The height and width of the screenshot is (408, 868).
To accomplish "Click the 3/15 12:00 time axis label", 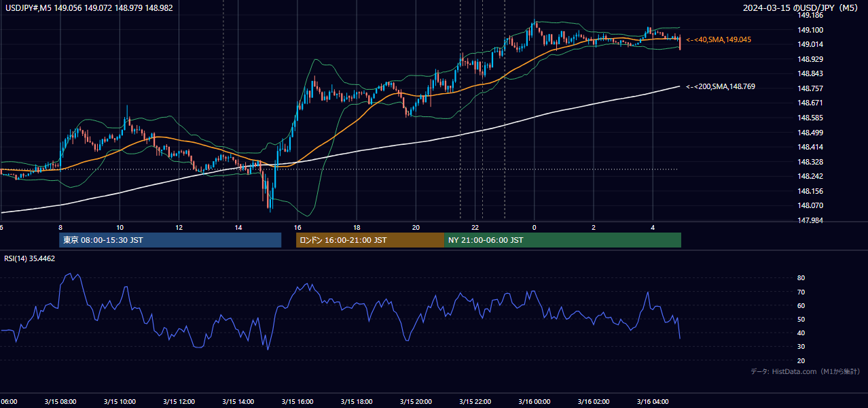I will tap(179, 401).
